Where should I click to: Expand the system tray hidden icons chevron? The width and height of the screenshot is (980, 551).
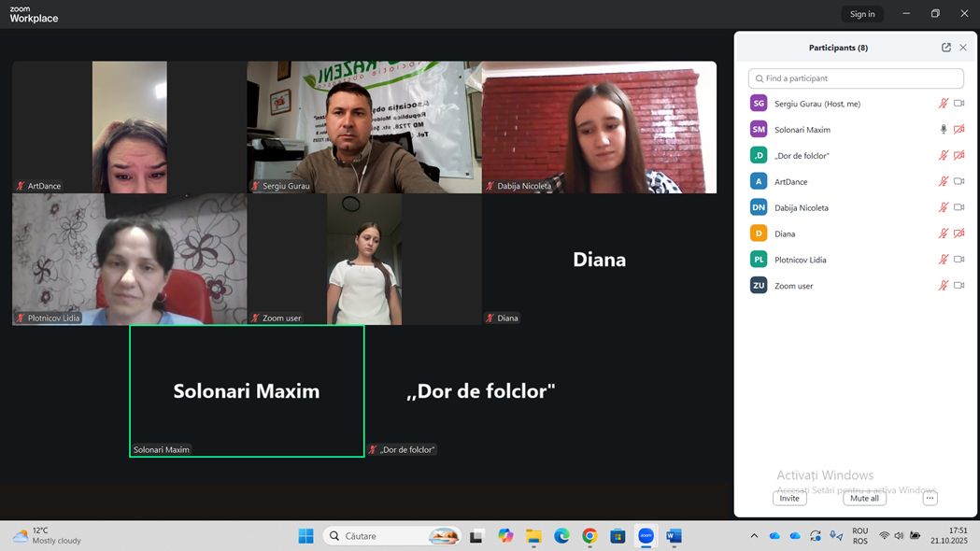(x=754, y=536)
